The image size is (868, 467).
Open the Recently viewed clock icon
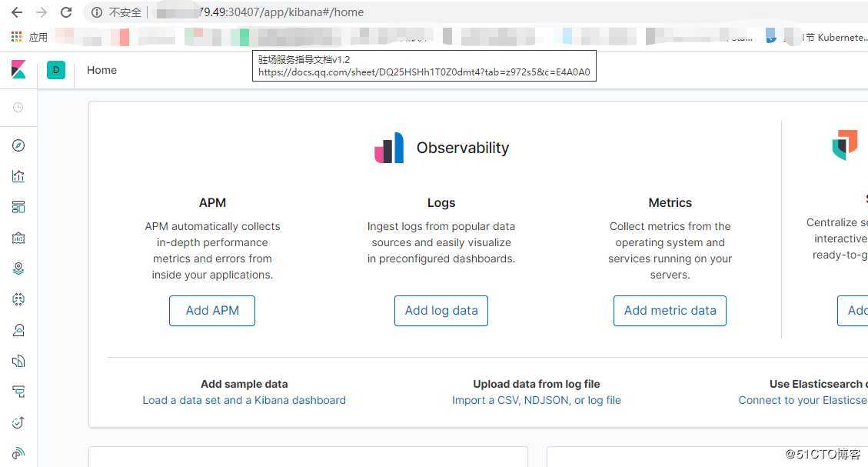(x=18, y=108)
